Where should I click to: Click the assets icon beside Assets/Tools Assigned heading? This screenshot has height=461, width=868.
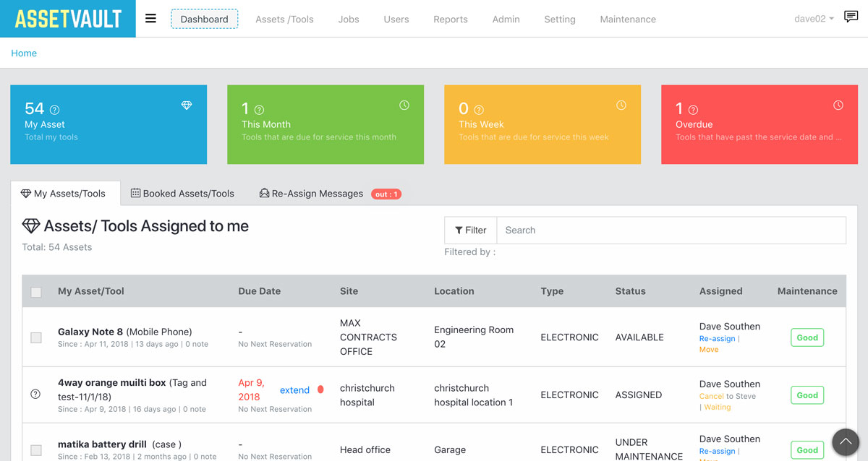[31, 225]
